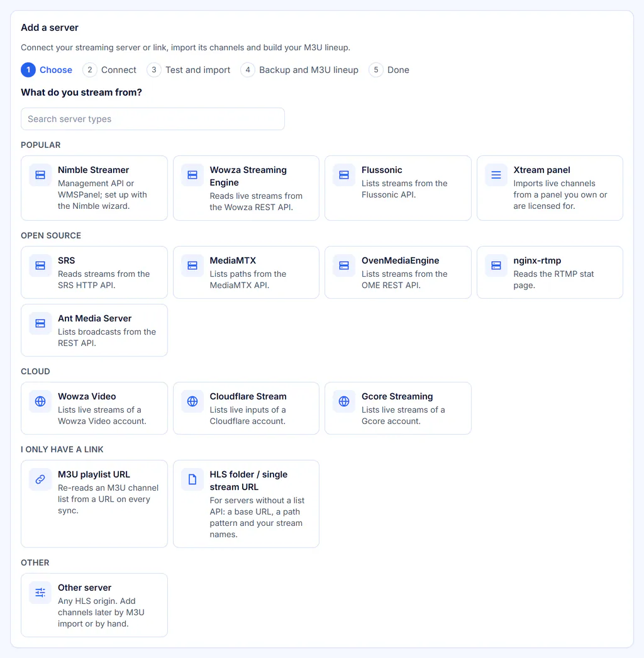Pick the Flussonic title
Image resolution: width=644 pixels, height=658 pixels.
tap(382, 170)
